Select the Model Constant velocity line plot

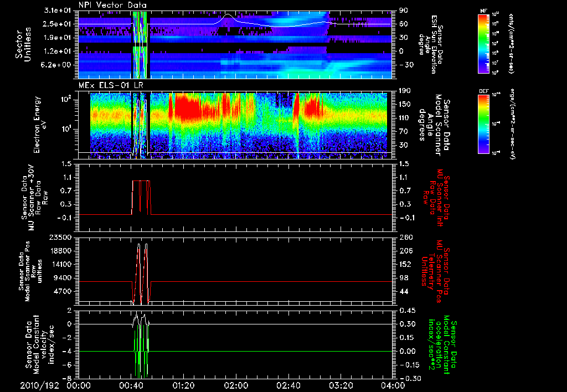tap(235, 344)
